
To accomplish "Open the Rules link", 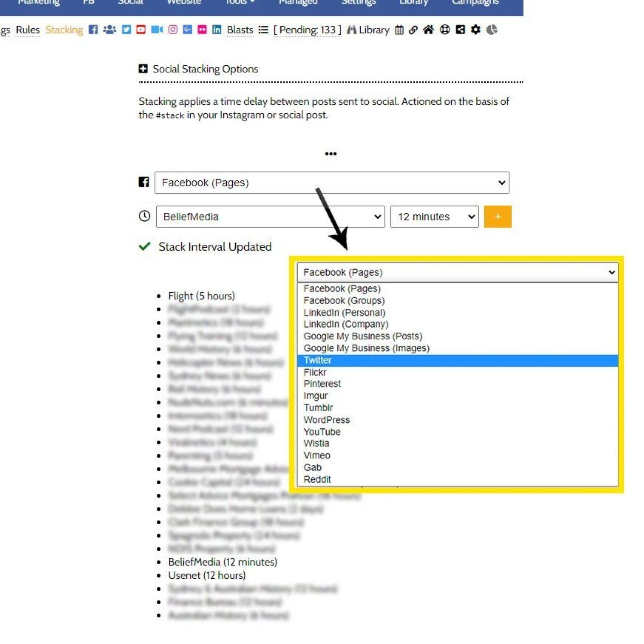I will pyautogui.click(x=27, y=30).
